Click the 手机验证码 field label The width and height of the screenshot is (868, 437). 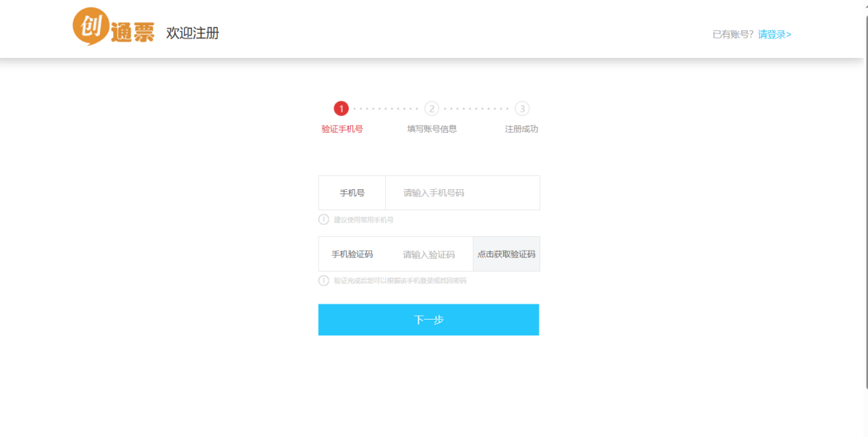[x=352, y=254]
